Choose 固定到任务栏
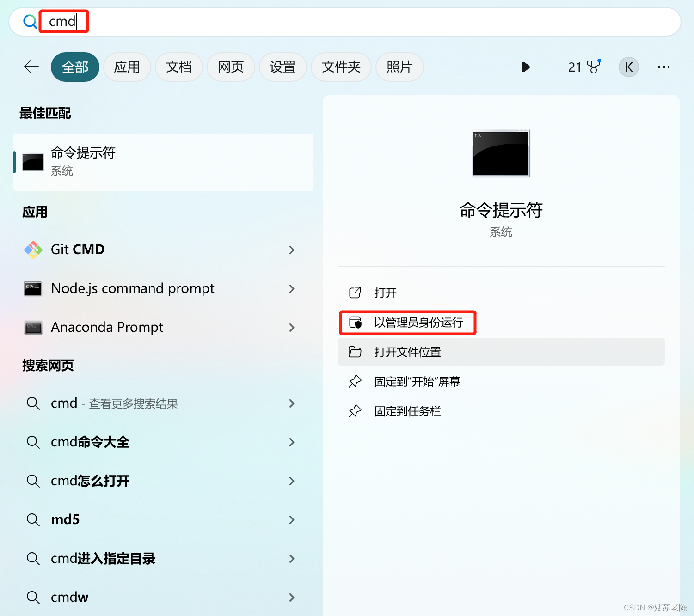 501,411
